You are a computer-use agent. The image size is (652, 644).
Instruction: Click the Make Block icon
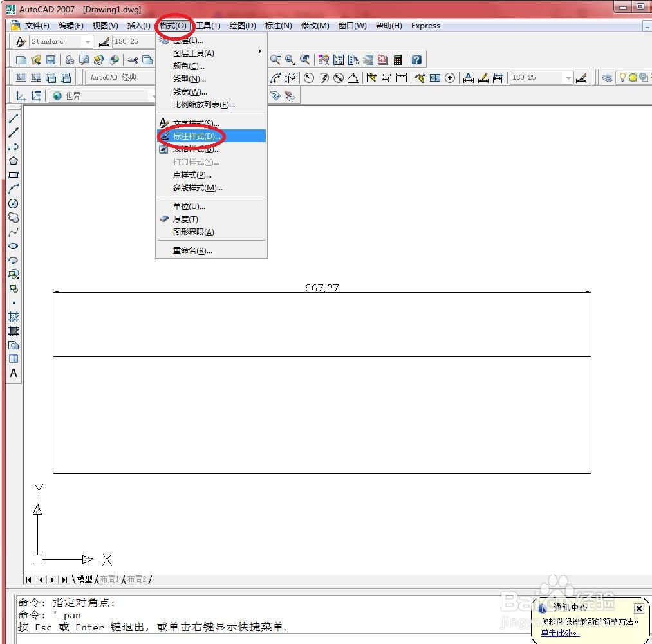14,288
